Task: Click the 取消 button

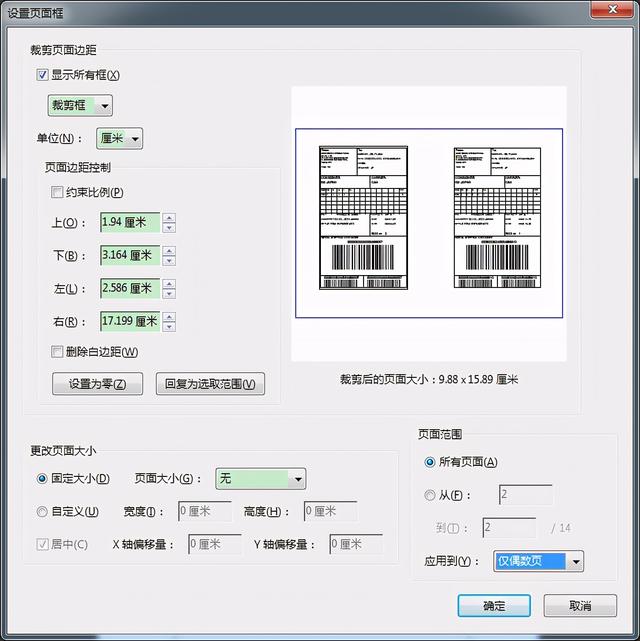Action: pyautogui.click(x=580, y=605)
